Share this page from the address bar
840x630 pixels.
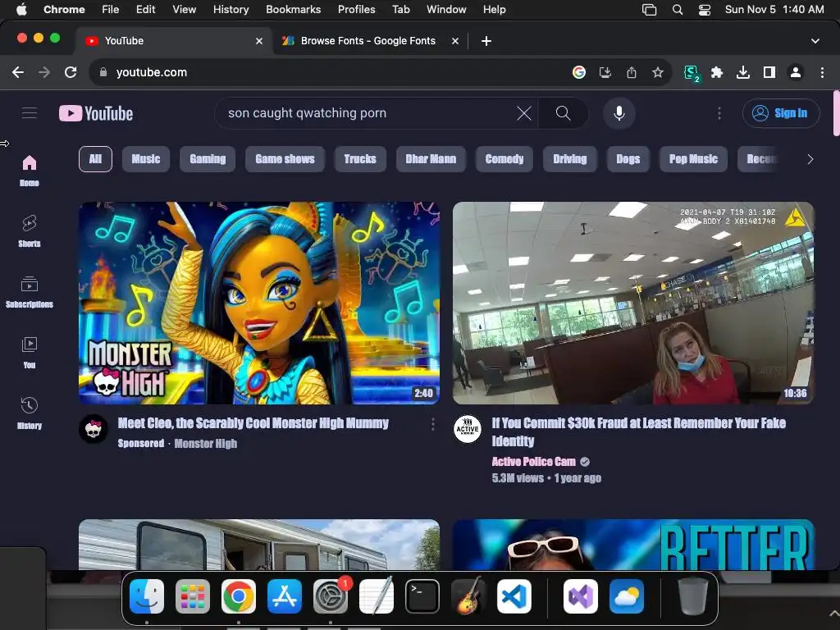(x=632, y=72)
